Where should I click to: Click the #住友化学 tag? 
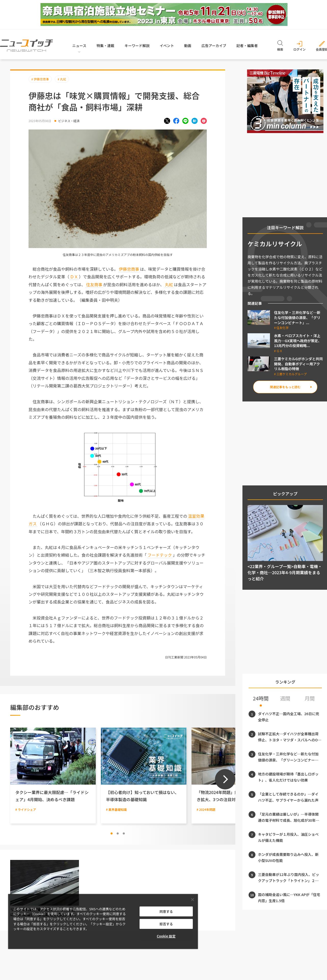(x=281, y=327)
